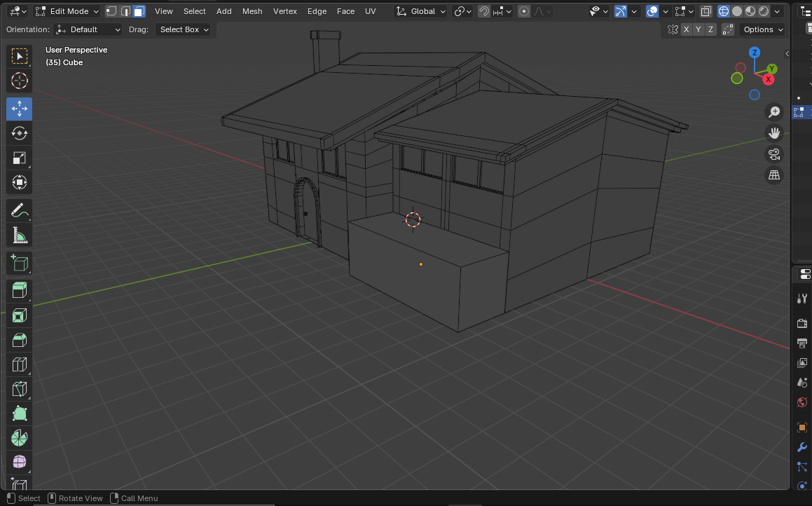
Task: Select the Add Cube tool
Action: coord(19,263)
